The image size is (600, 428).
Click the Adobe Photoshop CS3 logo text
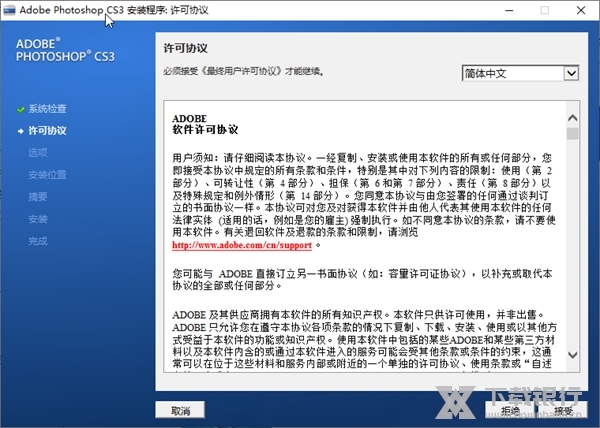coord(65,50)
